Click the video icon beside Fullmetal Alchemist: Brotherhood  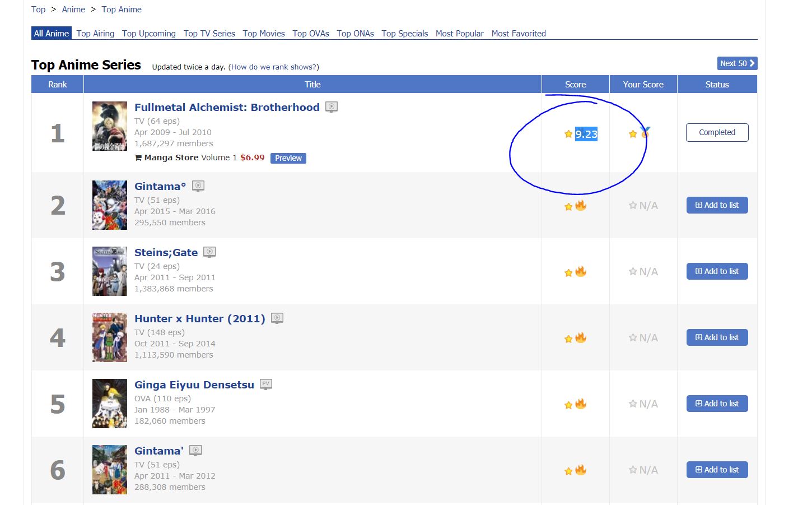pyautogui.click(x=332, y=106)
